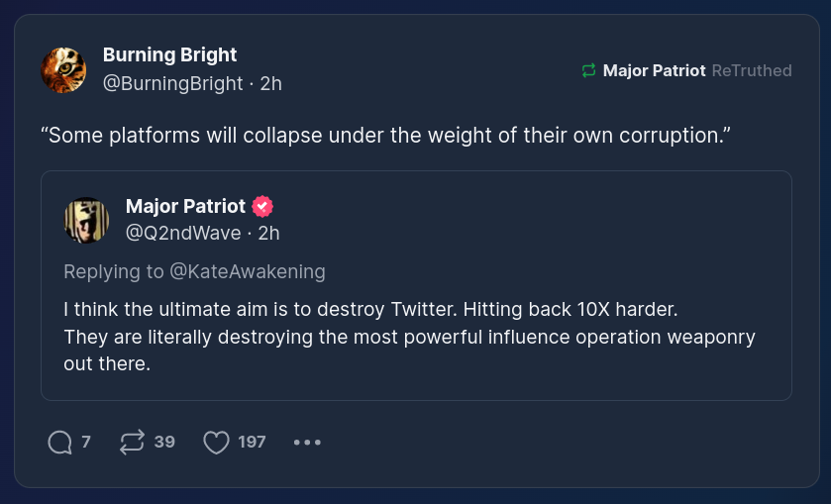Click the red verified badge icon
831x504 pixels.
262,207
